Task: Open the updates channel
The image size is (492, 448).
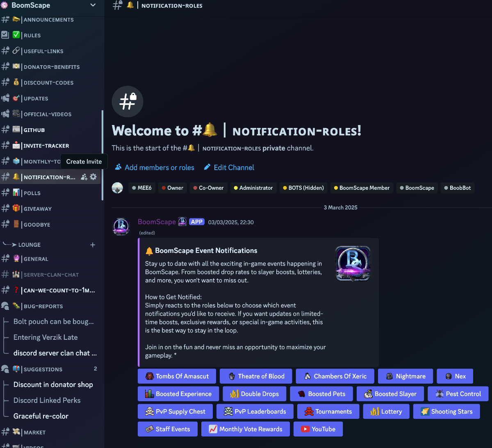Action: [50, 98]
